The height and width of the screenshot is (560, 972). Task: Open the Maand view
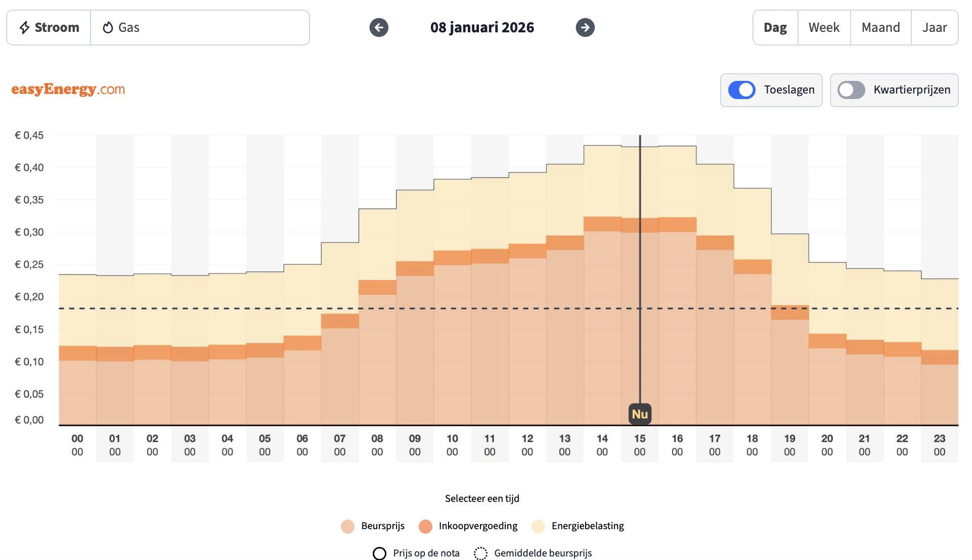[x=880, y=27]
